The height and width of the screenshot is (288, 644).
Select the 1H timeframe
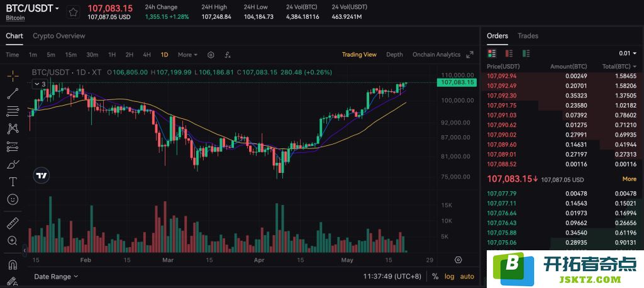click(112, 55)
